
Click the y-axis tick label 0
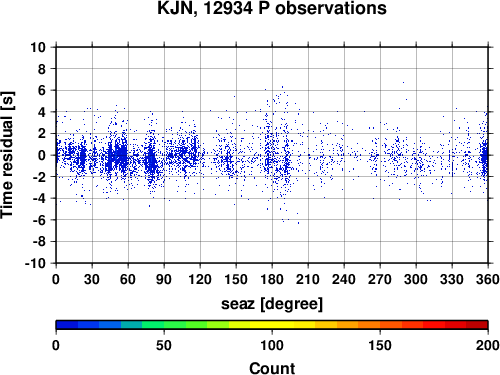coord(42,155)
